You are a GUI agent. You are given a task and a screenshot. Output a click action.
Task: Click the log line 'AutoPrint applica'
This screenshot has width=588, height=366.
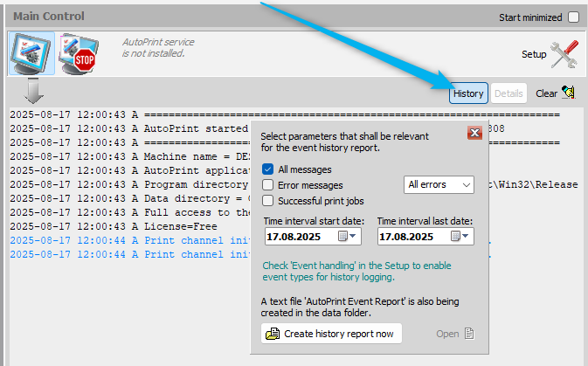pos(130,170)
